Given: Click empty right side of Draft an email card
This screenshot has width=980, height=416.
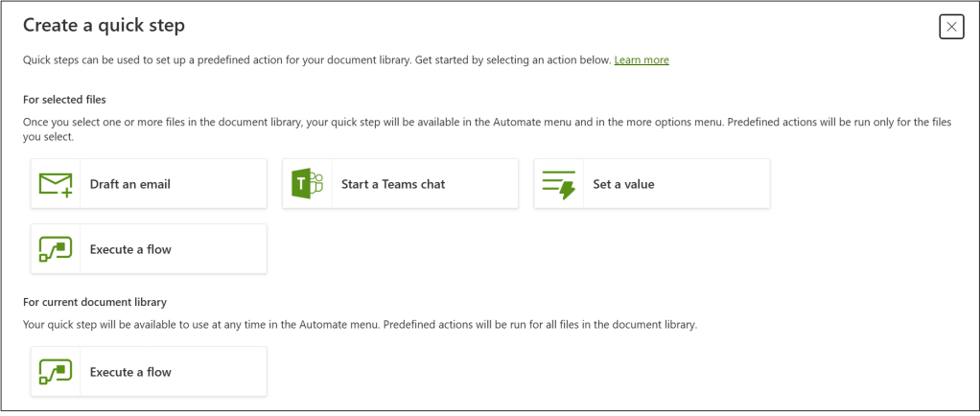Looking at the screenshot, I should click(230, 184).
